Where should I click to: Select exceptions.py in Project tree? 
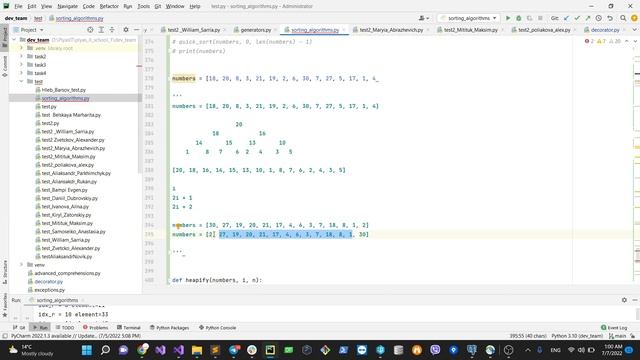click(49, 290)
